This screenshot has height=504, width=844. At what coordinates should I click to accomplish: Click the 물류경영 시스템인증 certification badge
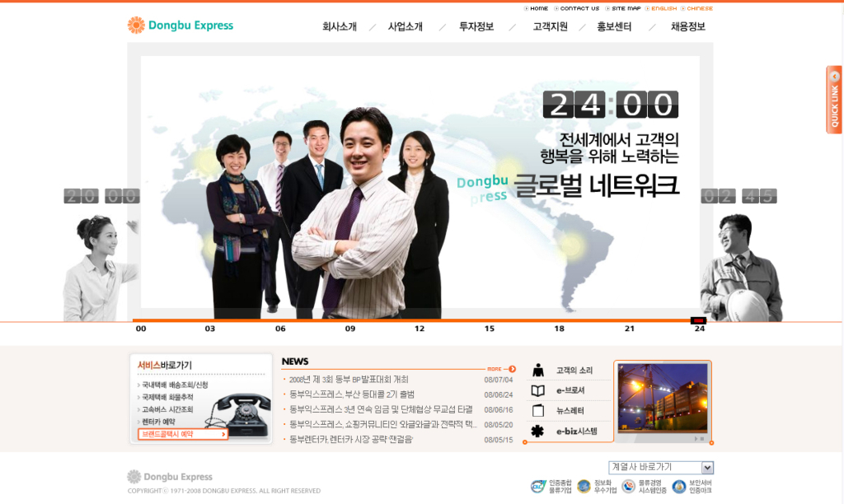644,487
